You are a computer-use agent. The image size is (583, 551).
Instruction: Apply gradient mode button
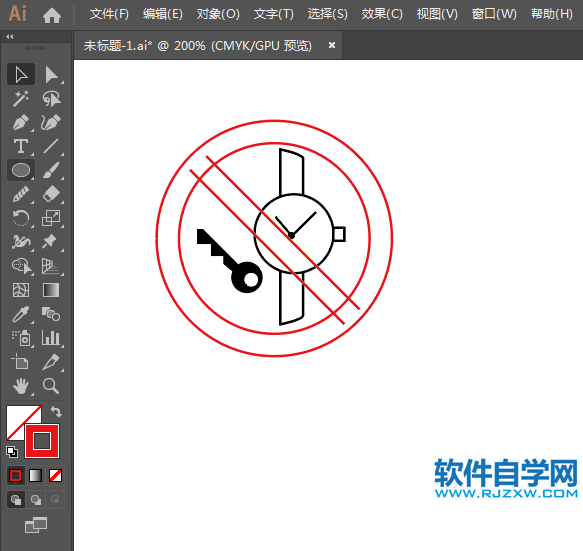(x=36, y=476)
